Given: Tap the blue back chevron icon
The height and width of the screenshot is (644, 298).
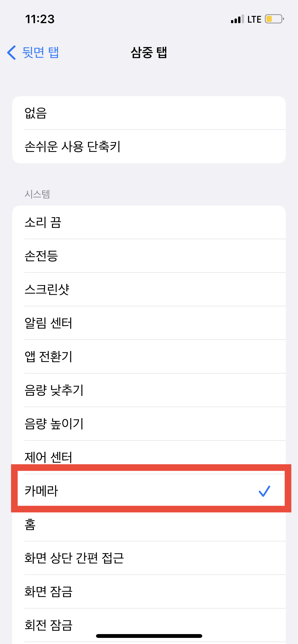Looking at the screenshot, I should [x=11, y=53].
